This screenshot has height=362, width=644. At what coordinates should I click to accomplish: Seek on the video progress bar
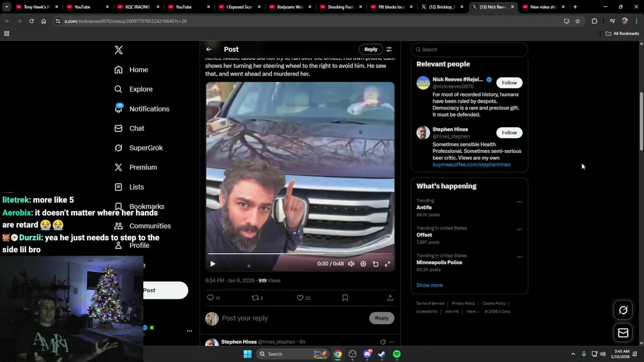coord(300,254)
